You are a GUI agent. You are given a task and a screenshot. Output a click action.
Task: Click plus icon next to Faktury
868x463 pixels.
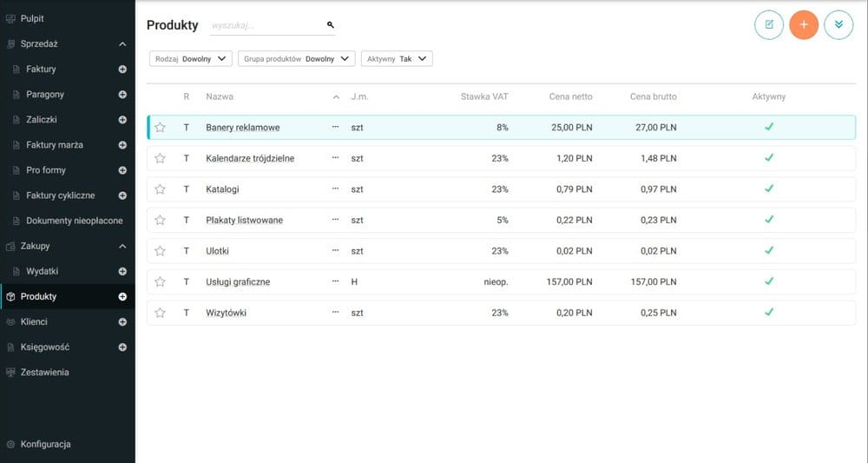pos(122,69)
